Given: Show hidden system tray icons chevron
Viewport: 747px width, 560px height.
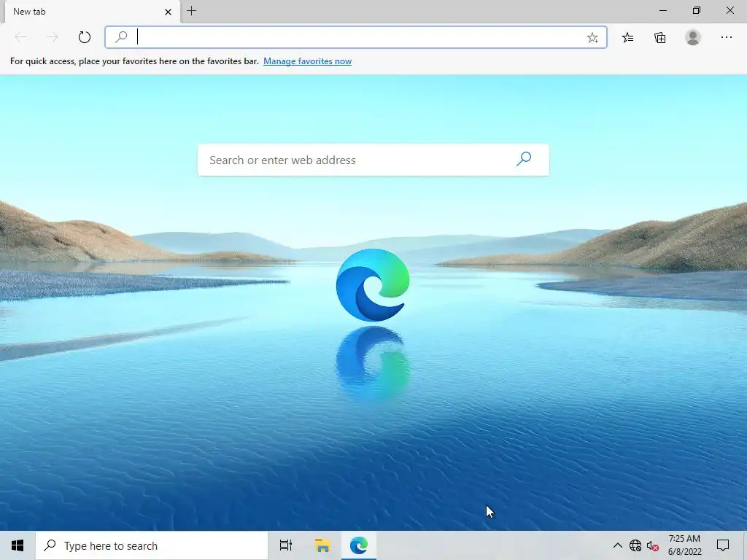Looking at the screenshot, I should coord(617,545).
